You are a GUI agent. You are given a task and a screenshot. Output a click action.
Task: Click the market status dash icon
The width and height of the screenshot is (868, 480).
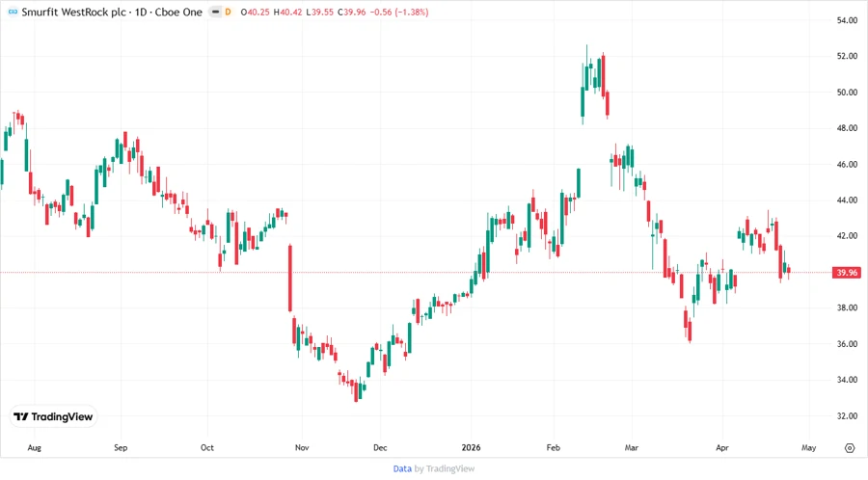point(215,12)
